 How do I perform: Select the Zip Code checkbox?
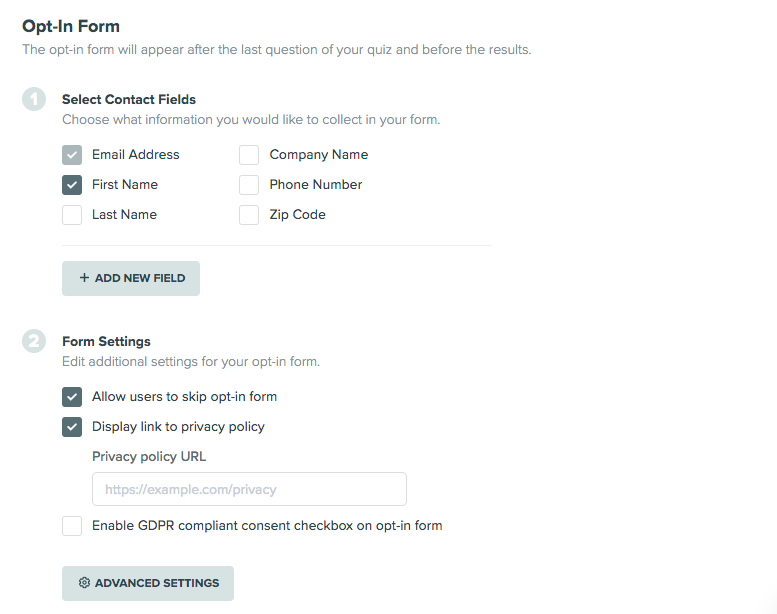(x=249, y=215)
